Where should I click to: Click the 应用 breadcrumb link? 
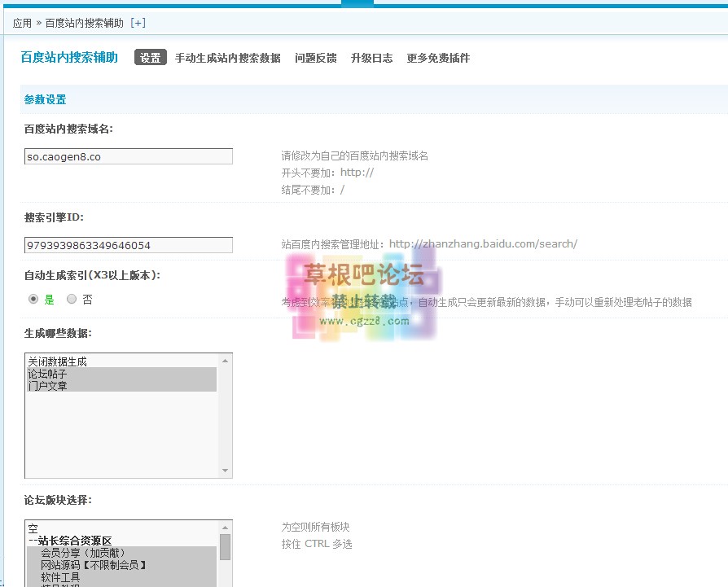coord(20,23)
